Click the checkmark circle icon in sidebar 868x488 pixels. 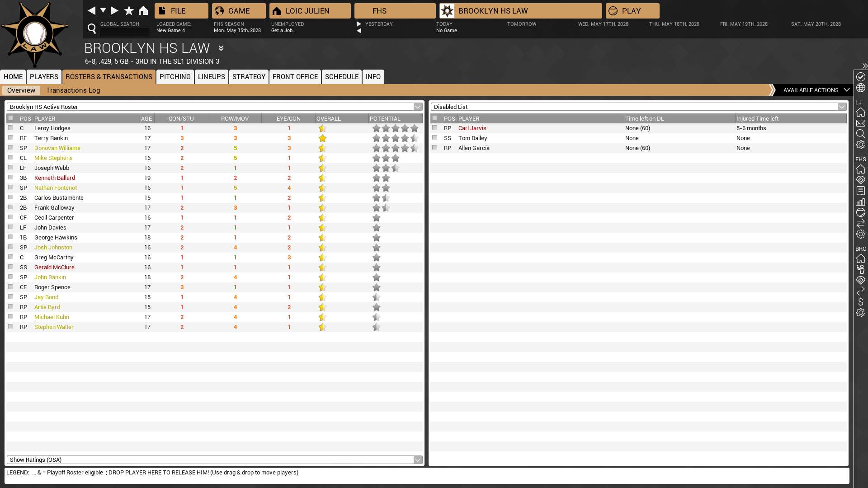[x=860, y=77]
